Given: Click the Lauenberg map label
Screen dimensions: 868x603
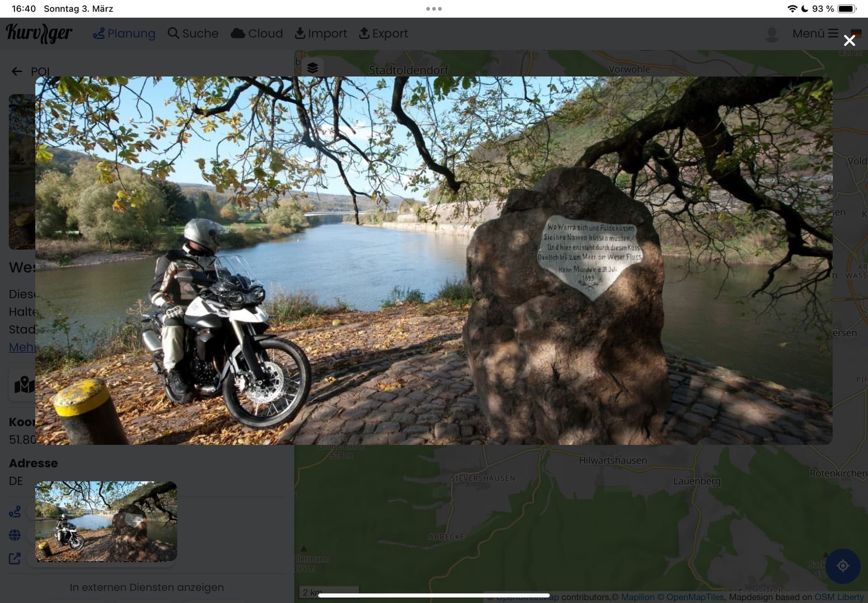Looking at the screenshot, I should point(697,481).
